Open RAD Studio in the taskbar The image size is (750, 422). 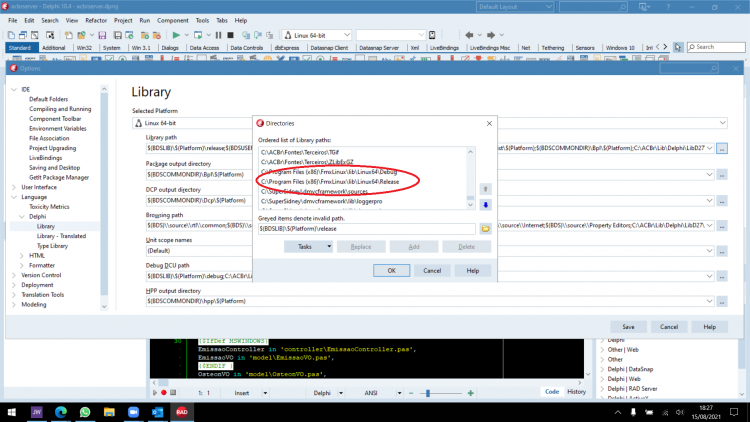tap(182, 412)
